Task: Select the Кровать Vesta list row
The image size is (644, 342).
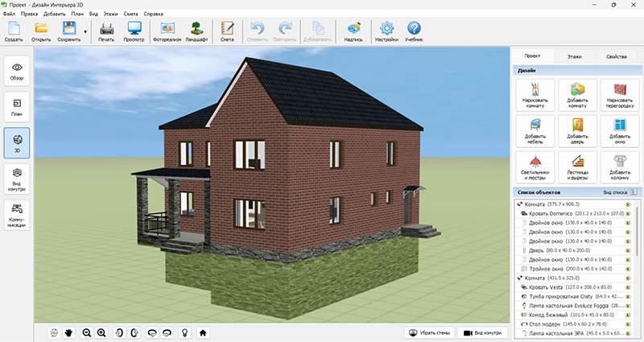Action: (573, 287)
